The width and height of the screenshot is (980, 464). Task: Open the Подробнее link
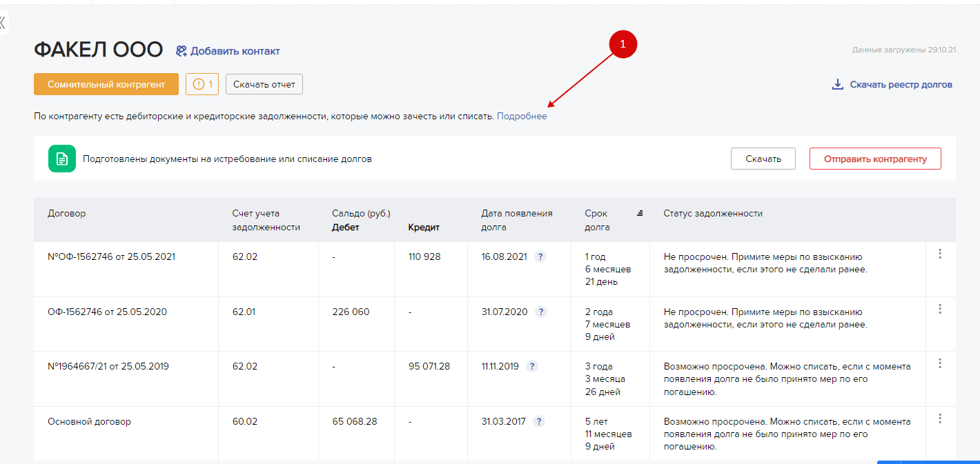522,117
